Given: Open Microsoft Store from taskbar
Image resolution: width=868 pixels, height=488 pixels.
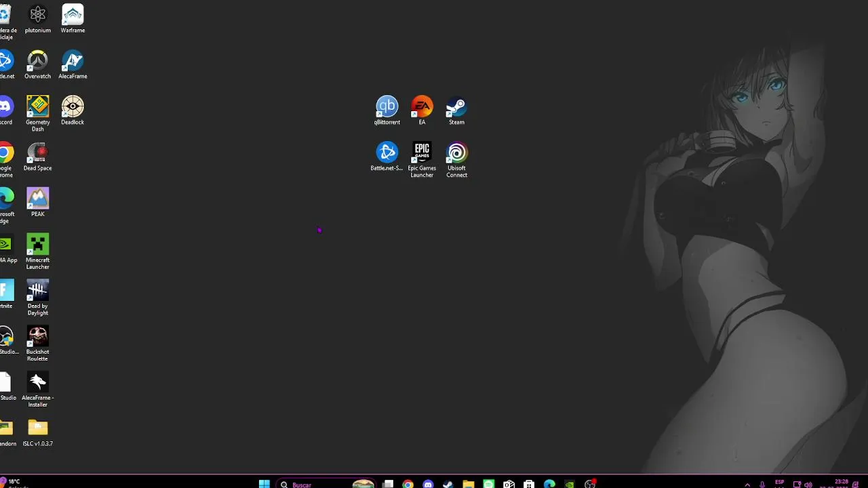Looking at the screenshot, I should pos(529,484).
